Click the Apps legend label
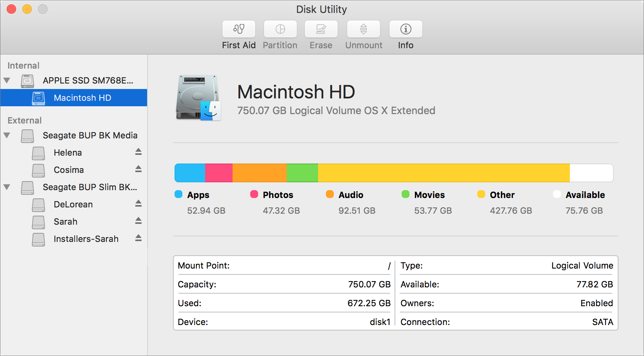 (198, 195)
